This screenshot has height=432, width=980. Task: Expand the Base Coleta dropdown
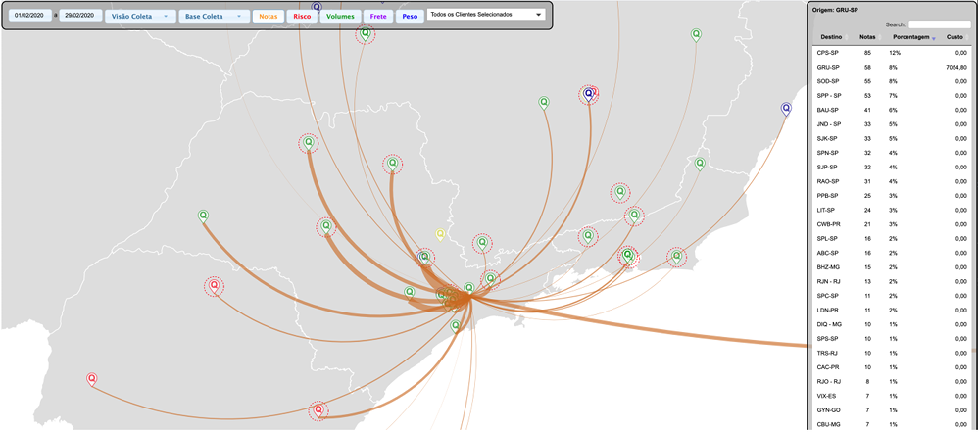coord(213,16)
